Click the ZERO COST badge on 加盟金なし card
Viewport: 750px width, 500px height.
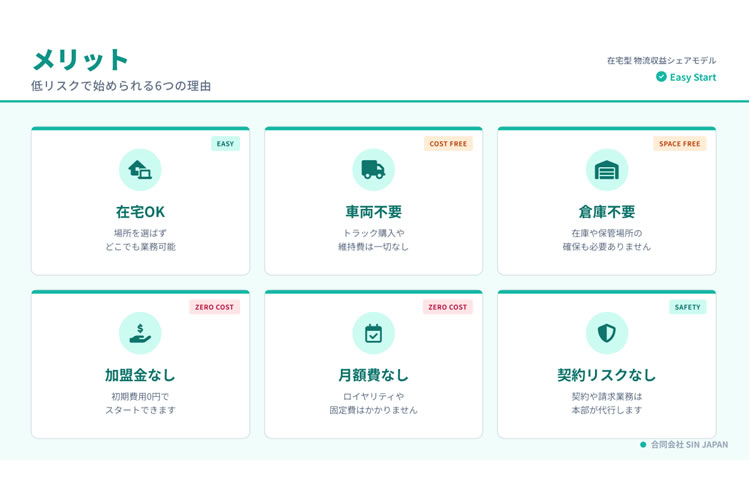pyautogui.click(x=214, y=307)
